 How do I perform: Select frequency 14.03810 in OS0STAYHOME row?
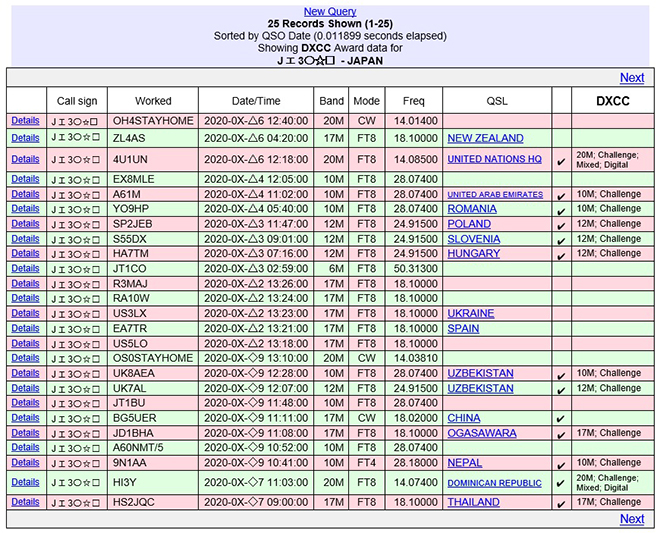[x=415, y=358]
